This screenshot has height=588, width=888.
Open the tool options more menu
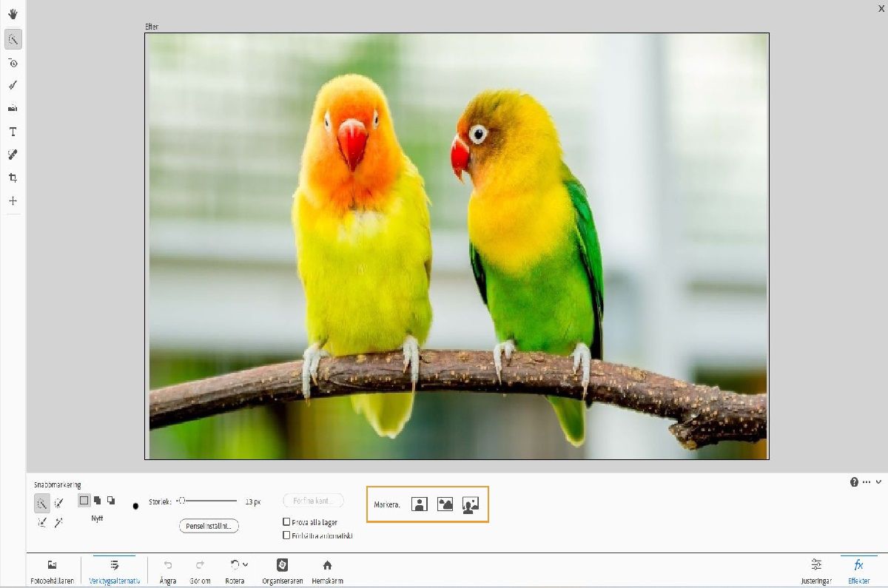click(867, 481)
